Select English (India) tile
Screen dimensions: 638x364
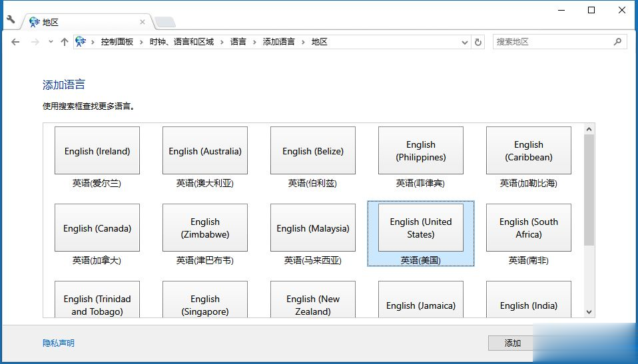[529, 299]
